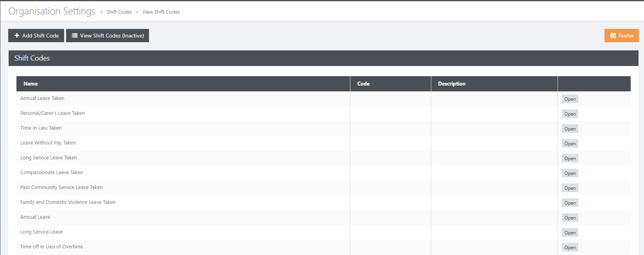Select 'Family and Domestic Violence Leave Taken' text
The image size is (644, 255).
[x=68, y=202]
